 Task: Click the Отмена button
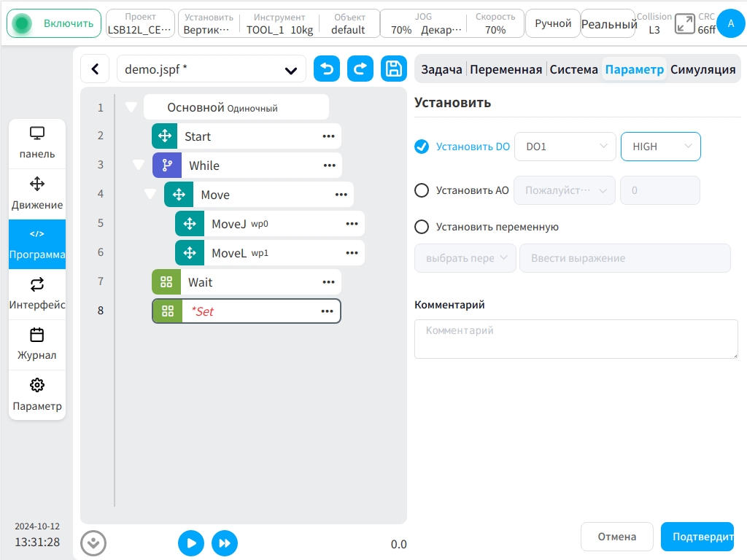pyautogui.click(x=617, y=537)
